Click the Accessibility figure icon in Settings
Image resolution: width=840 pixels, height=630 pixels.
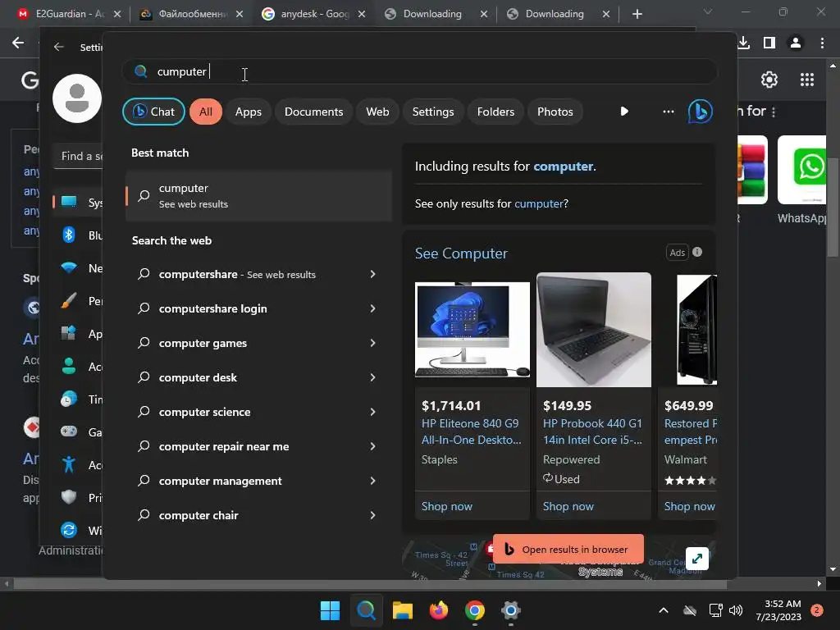point(69,464)
